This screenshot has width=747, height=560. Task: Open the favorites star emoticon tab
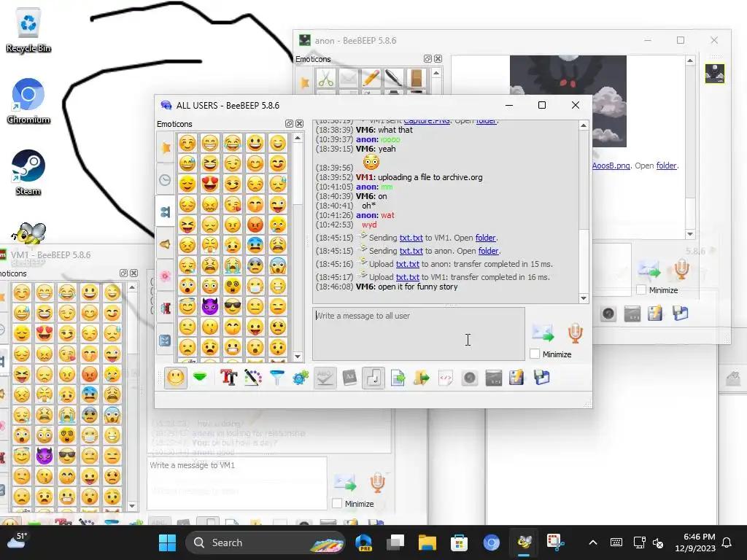coord(166,147)
